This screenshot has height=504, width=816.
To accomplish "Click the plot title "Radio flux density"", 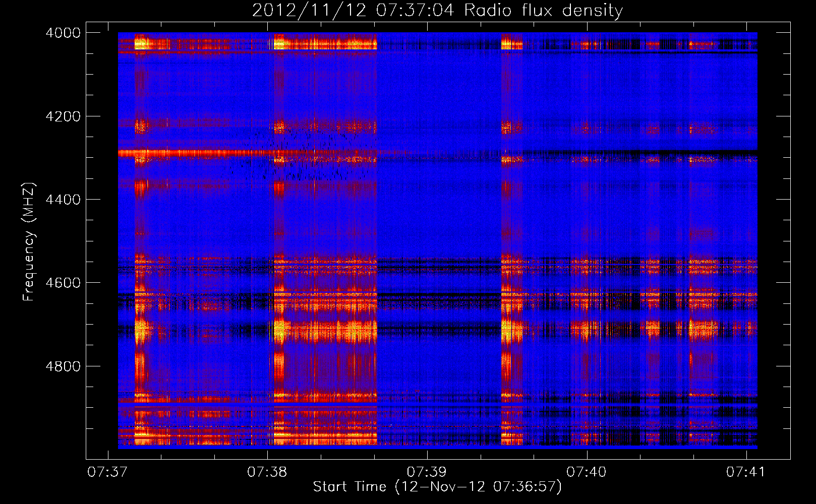I will pyautogui.click(x=543, y=10).
